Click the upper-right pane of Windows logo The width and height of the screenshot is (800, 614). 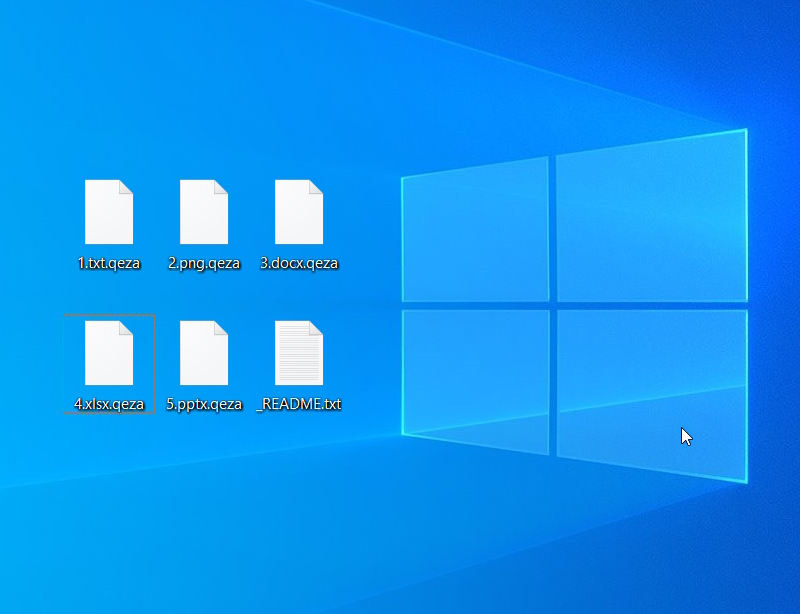coord(651,218)
